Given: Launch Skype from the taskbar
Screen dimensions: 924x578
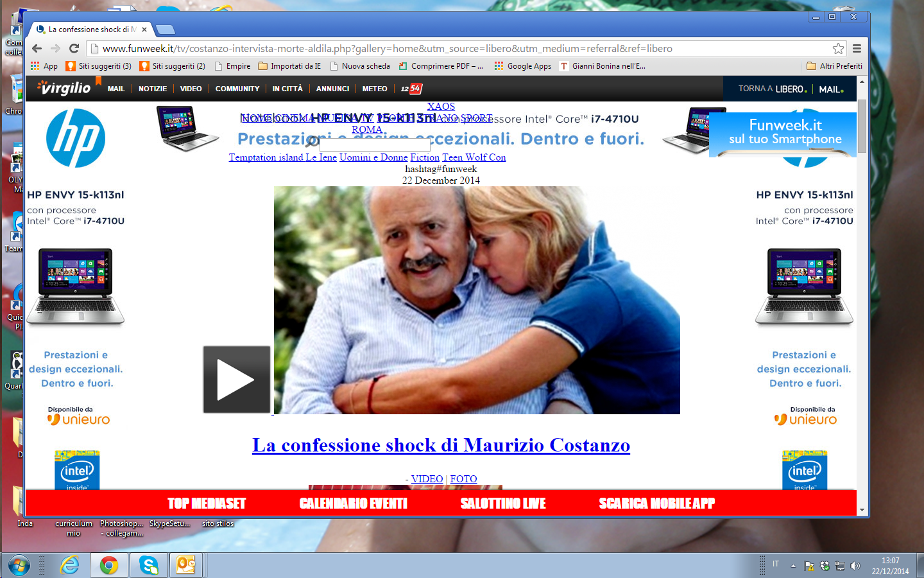Looking at the screenshot, I should [148, 566].
